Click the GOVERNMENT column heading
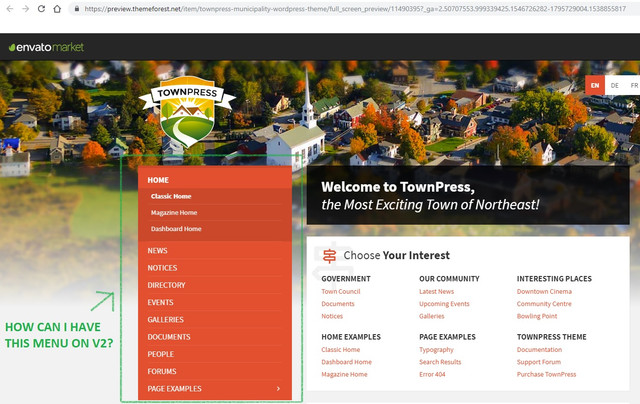This screenshot has height=404, width=640. pyautogui.click(x=346, y=279)
